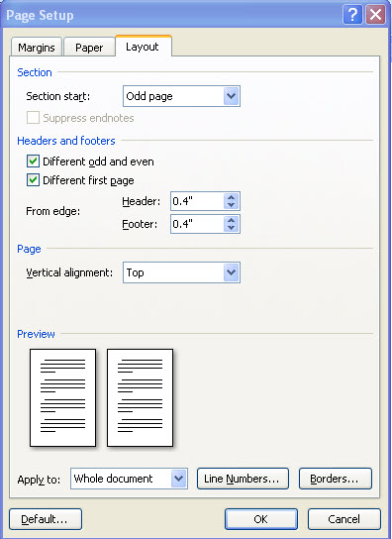
Task: Switch to the Paper tab
Action: click(89, 48)
